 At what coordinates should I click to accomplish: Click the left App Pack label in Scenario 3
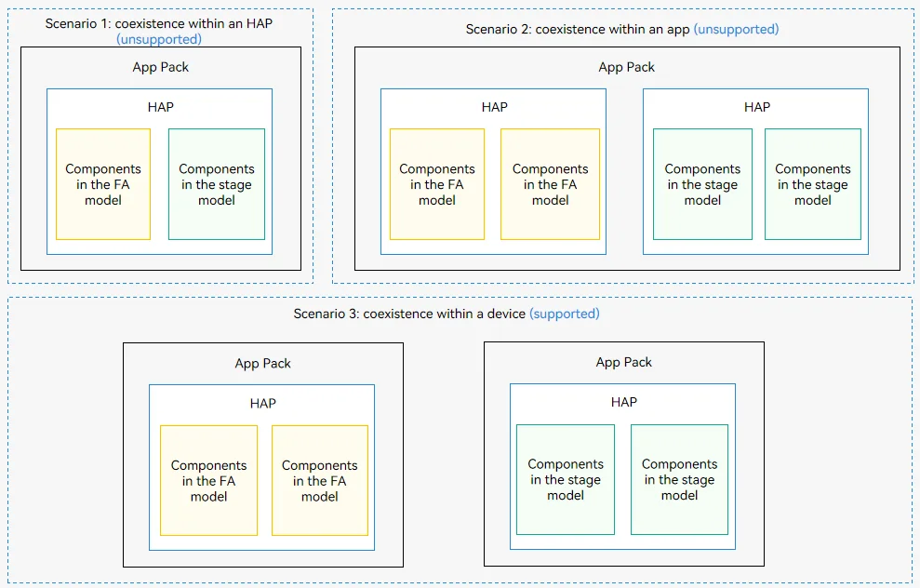[263, 363]
